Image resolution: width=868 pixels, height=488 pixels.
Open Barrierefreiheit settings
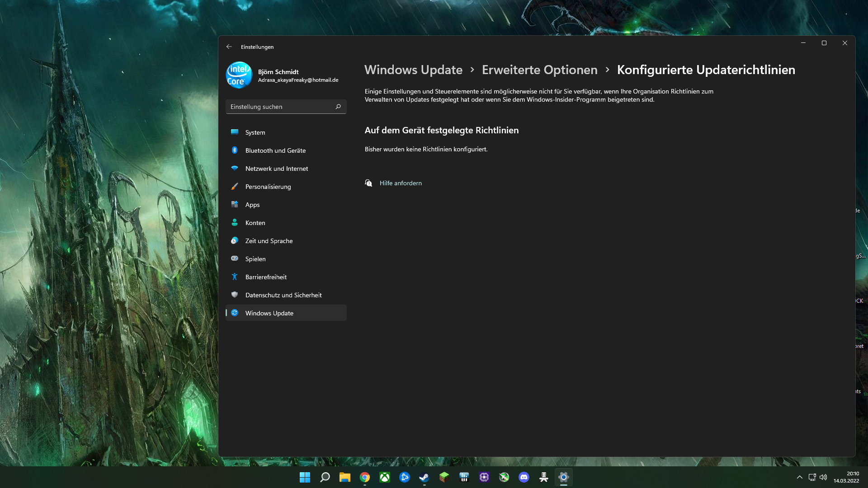266,277
